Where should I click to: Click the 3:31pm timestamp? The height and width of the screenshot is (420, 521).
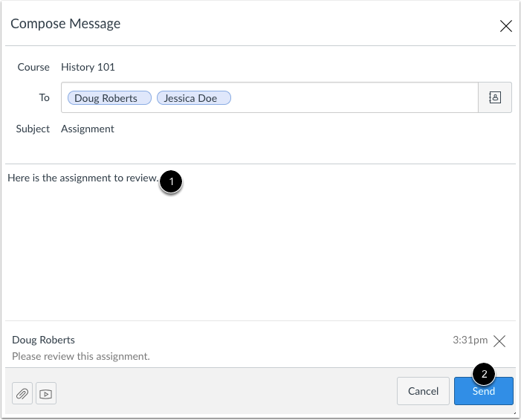(470, 340)
